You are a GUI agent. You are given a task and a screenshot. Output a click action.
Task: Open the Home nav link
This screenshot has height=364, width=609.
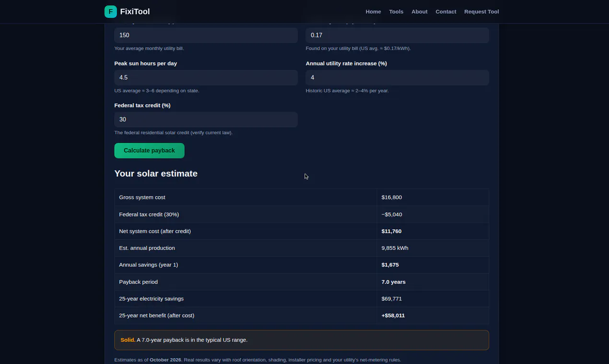[373, 11]
